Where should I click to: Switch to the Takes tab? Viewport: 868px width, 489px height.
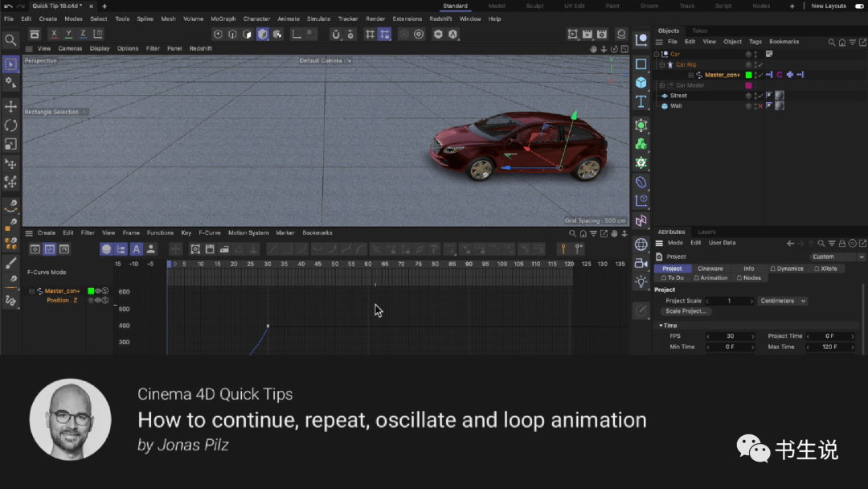point(700,31)
